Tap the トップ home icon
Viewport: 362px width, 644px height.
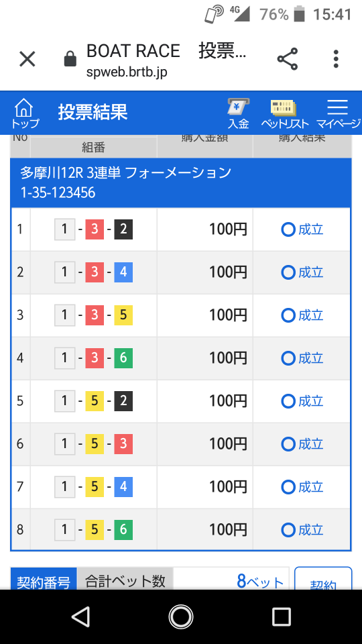(25, 113)
